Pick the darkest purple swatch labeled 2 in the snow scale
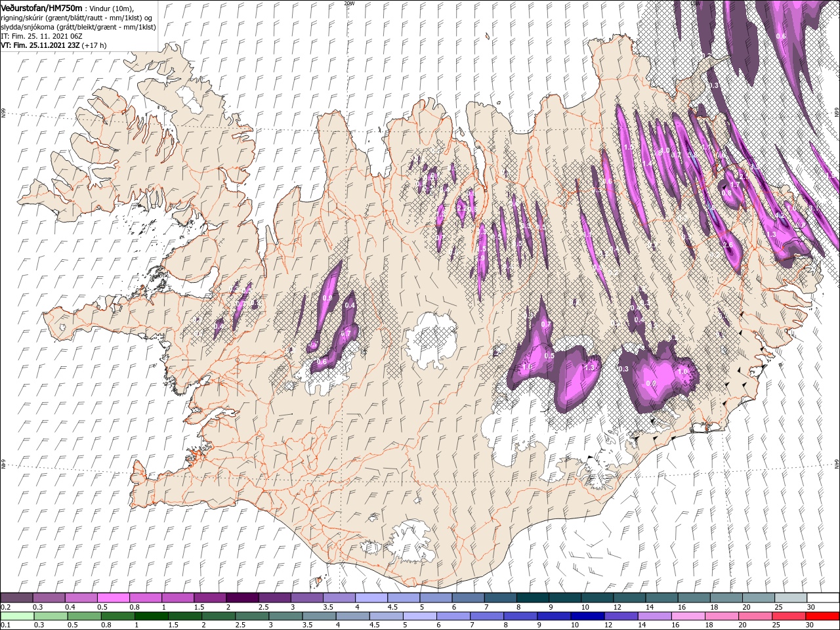Screen dimensions: 840x630 pos(241,598)
